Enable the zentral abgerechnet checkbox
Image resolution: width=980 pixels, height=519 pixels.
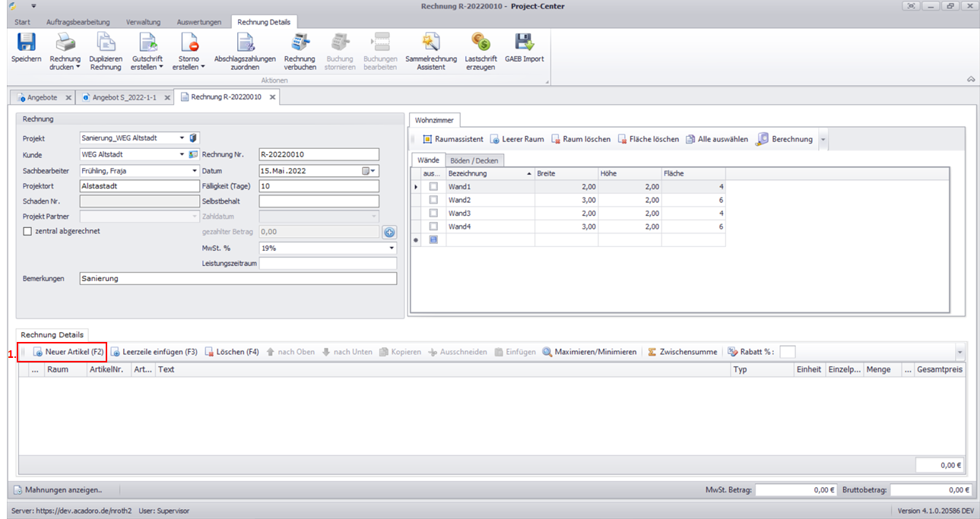(x=28, y=232)
